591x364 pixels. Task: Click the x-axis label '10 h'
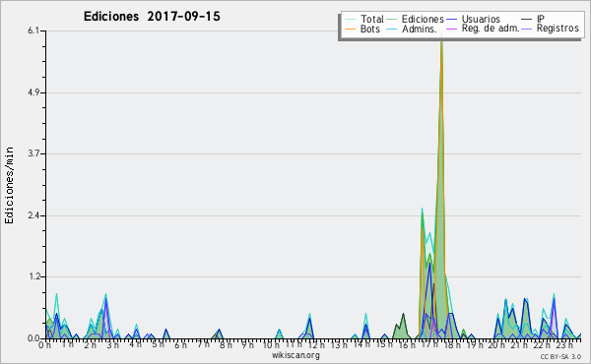[x=271, y=345]
